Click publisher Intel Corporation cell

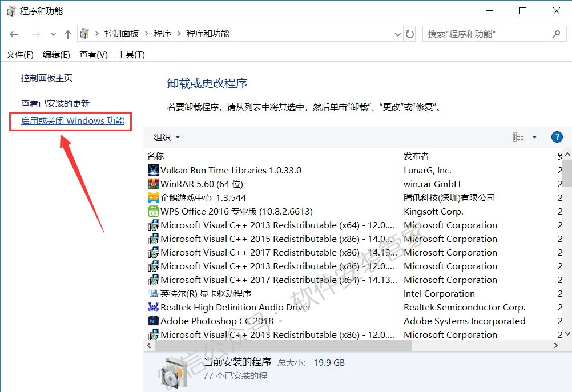point(439,293)
